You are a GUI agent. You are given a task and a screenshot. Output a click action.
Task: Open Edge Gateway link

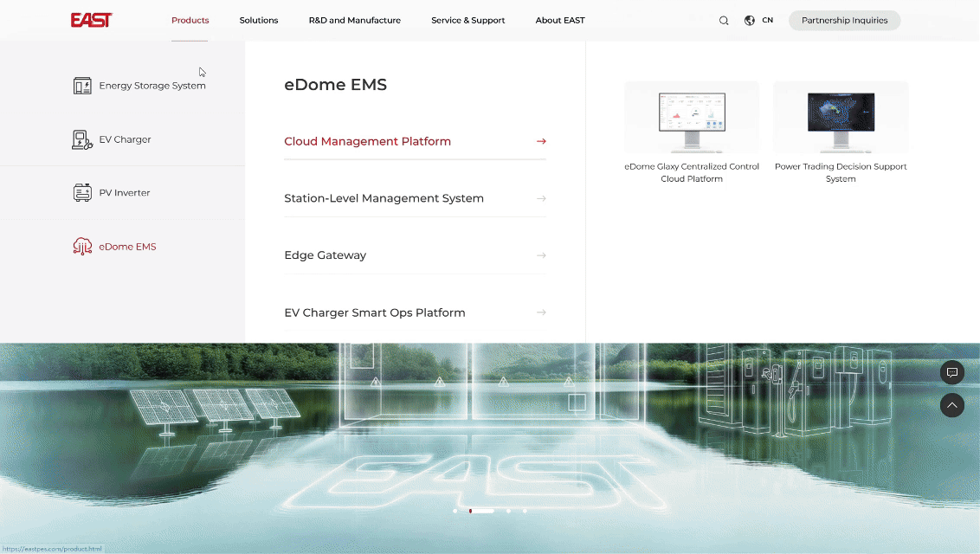click(325, 254)
